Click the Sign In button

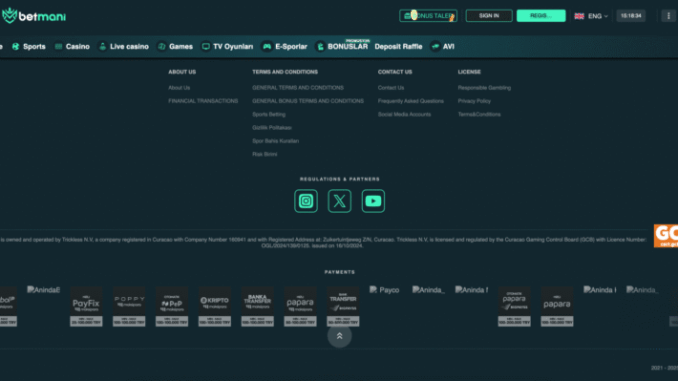[489, 16]
